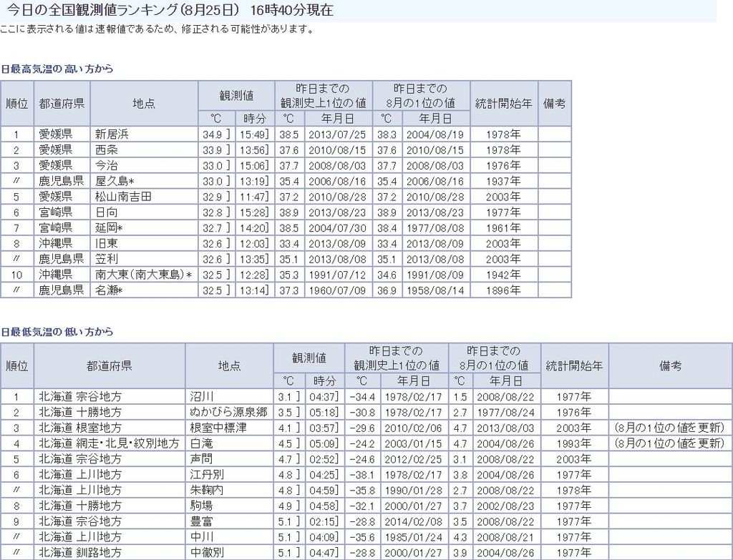Image resolution: width=733 pixels, height=560 pixels.
Task: Click the remark in the 根室中標津 row
Action: tap(669, 428)
